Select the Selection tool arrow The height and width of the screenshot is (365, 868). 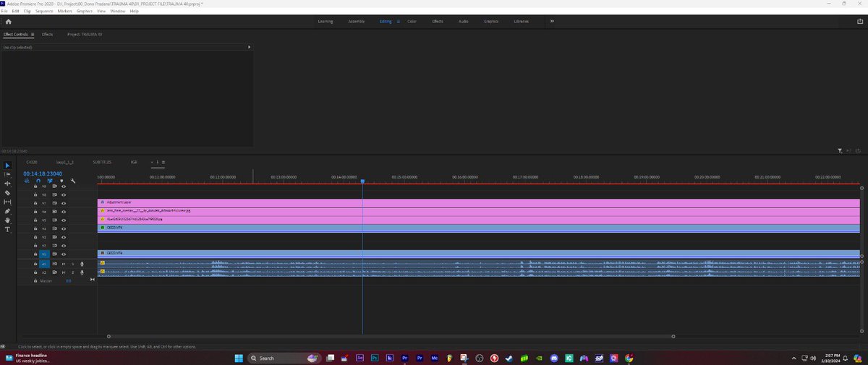(7, 166)
